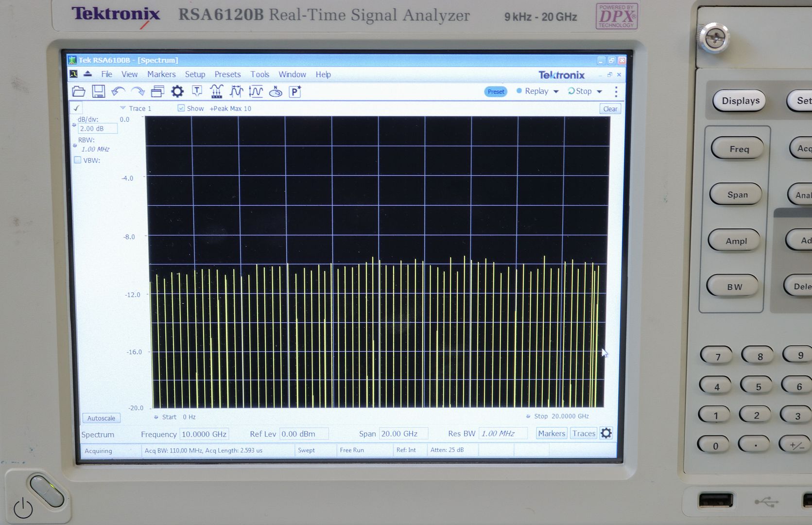Click the amplitude waveform toolbar icon

[256, 91]
